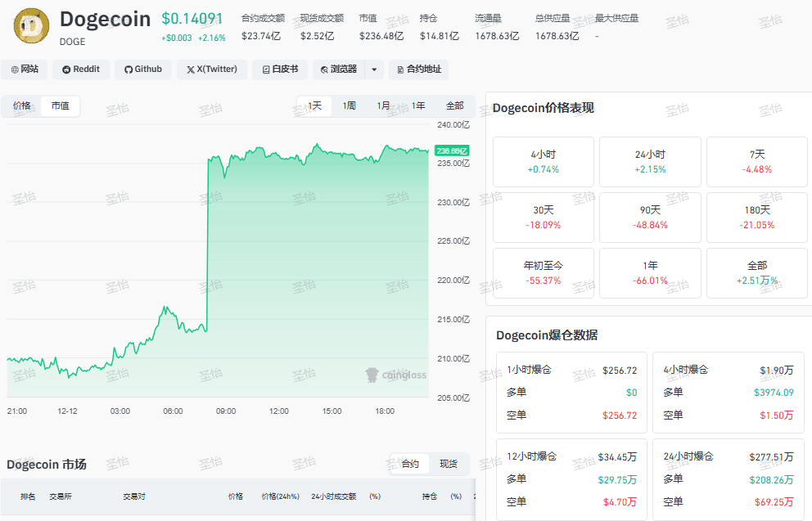Click the Dogecoin coin logo
812x521 pixels.
click(32, 26)
